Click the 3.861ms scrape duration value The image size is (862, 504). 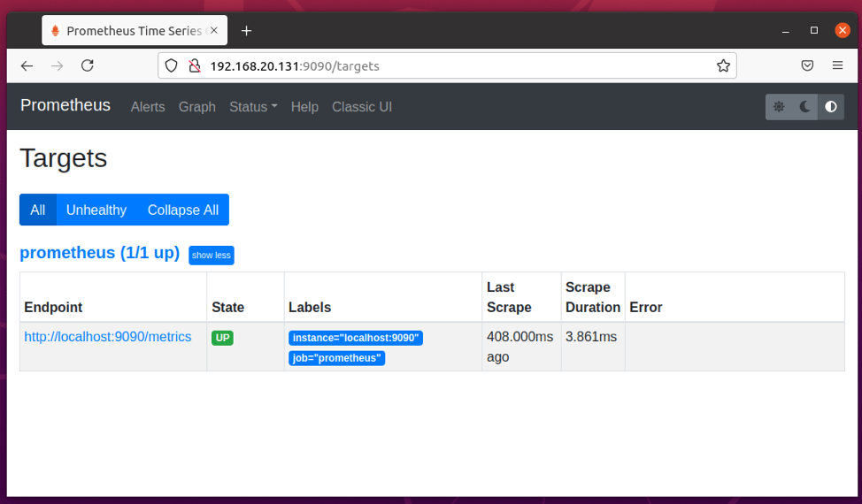(x=591, y=337)
